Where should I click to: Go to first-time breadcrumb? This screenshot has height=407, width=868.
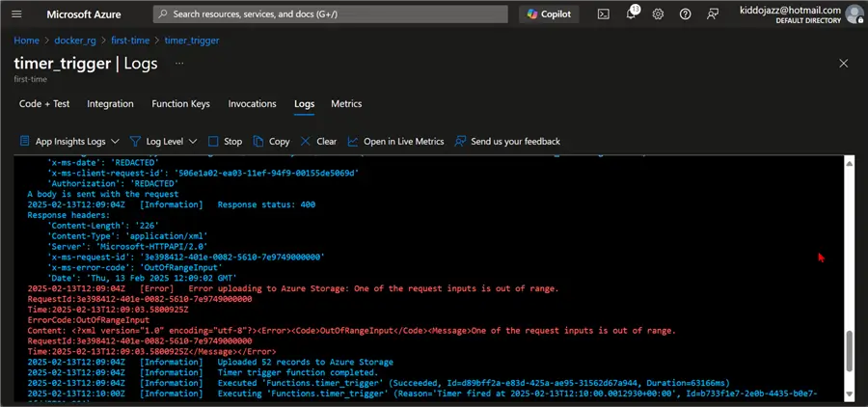pyautogui.click(x=130, y=41)
